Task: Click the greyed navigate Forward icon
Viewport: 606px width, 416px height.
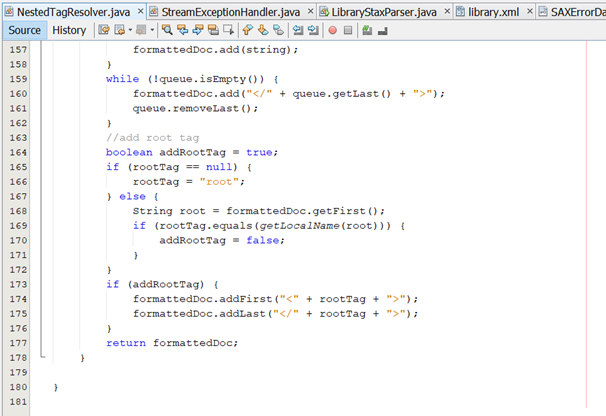Action: click(x=141, y=30)
